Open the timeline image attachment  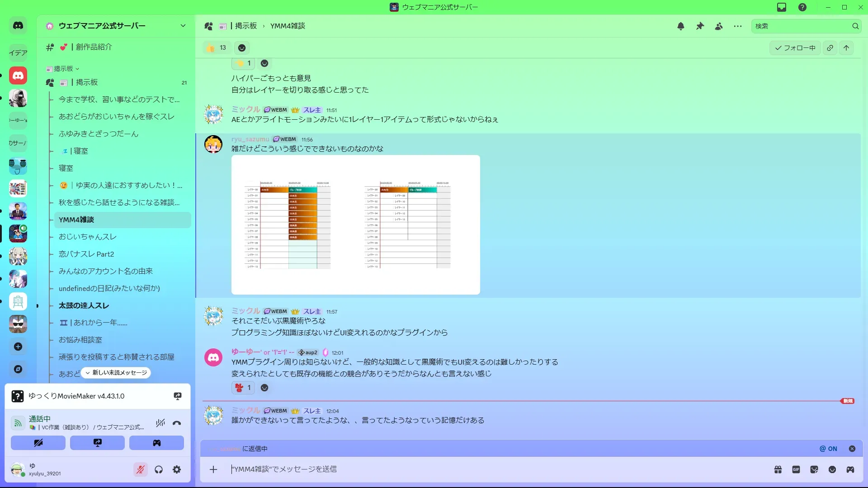(355, 225)
